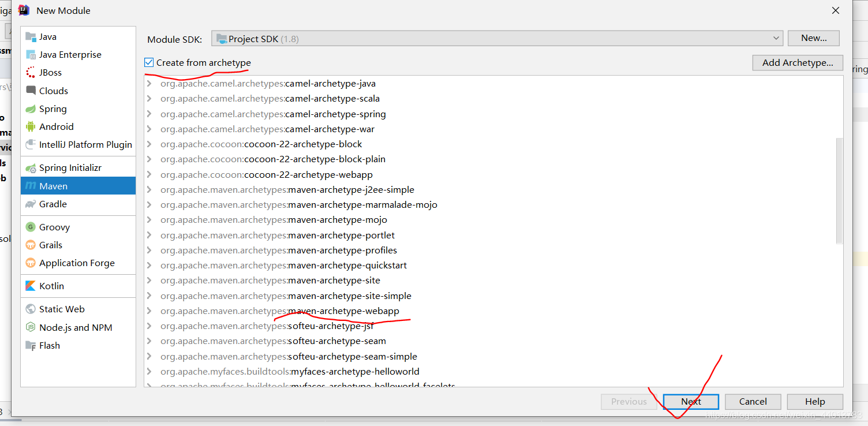Click the Add Archetype... button
This screenshot has width=868, height=426.
(x=798, y=62)
